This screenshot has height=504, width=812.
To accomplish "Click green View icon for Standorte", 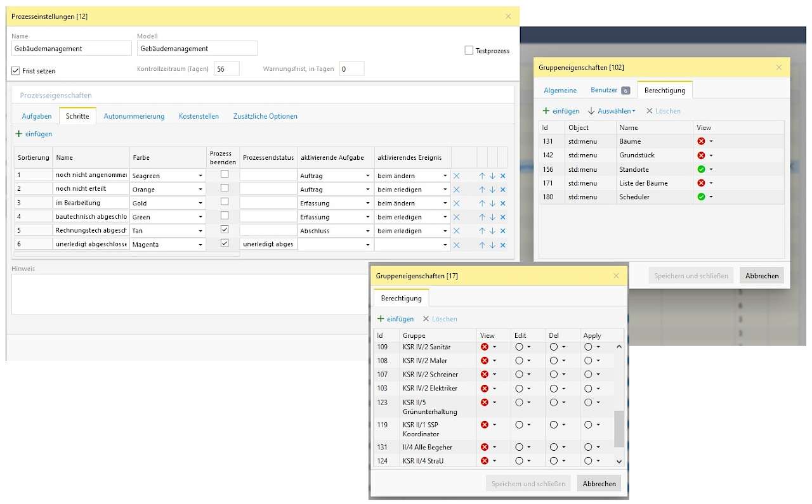I will pyautogui.click(x=701, y=169).
